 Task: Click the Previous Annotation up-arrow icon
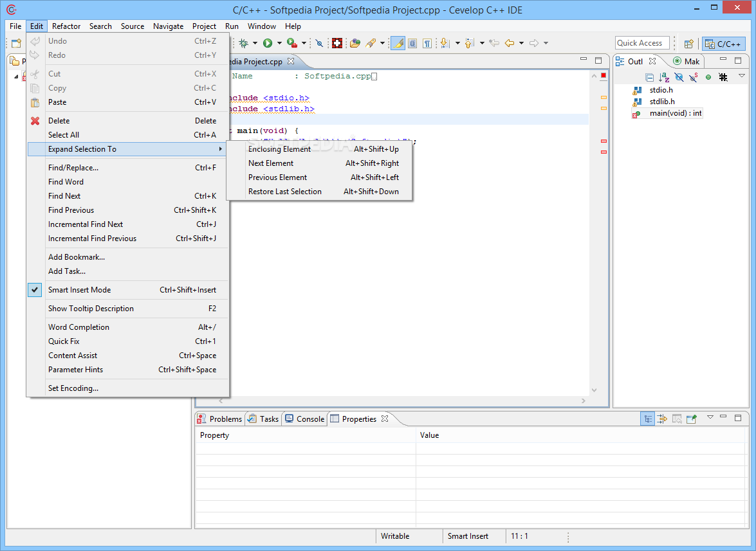[470, 43]
